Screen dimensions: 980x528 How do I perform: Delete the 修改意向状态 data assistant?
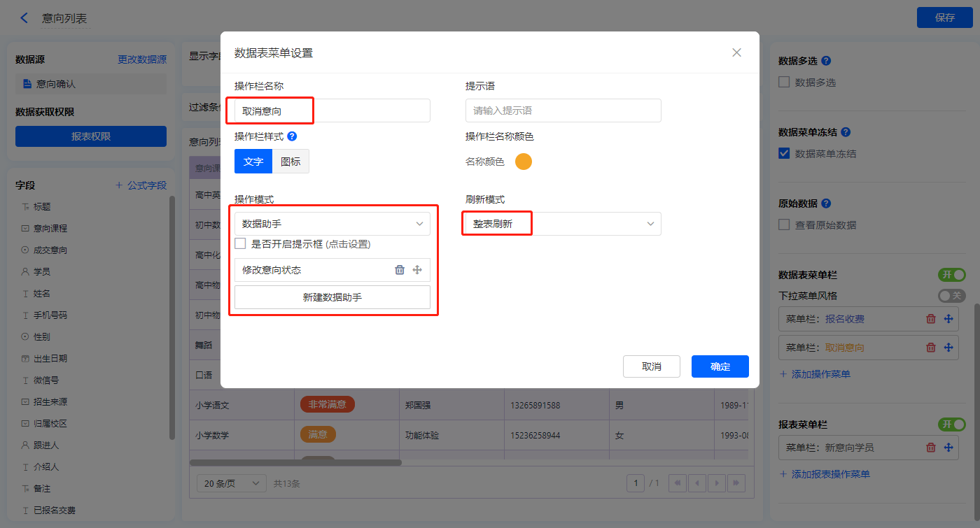(x=400, y=270)
